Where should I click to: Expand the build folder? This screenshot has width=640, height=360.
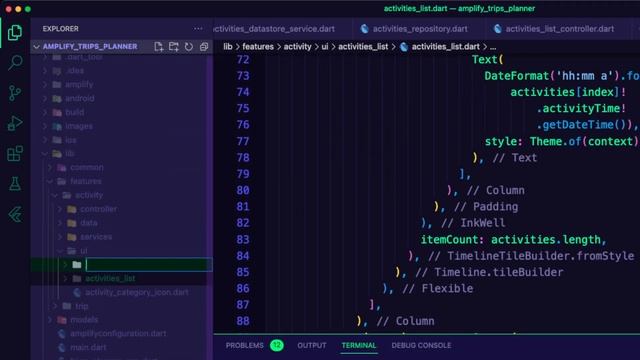pos(45,112)
